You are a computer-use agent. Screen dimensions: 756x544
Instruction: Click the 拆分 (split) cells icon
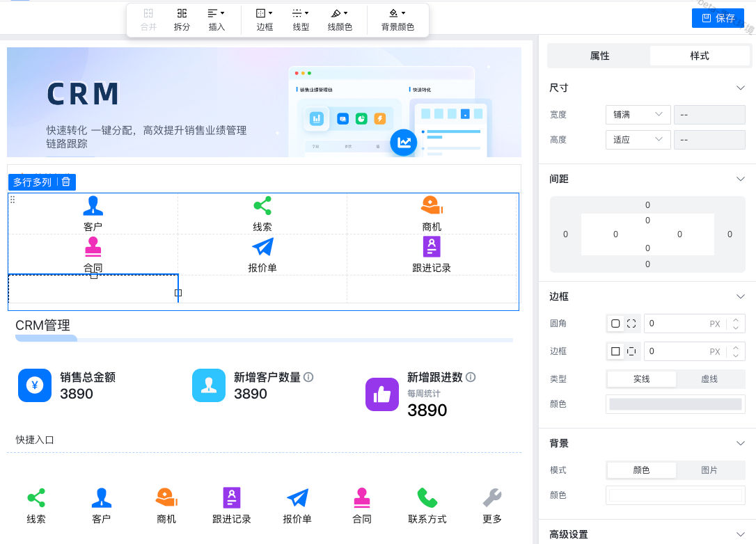(x=182, y=14)
